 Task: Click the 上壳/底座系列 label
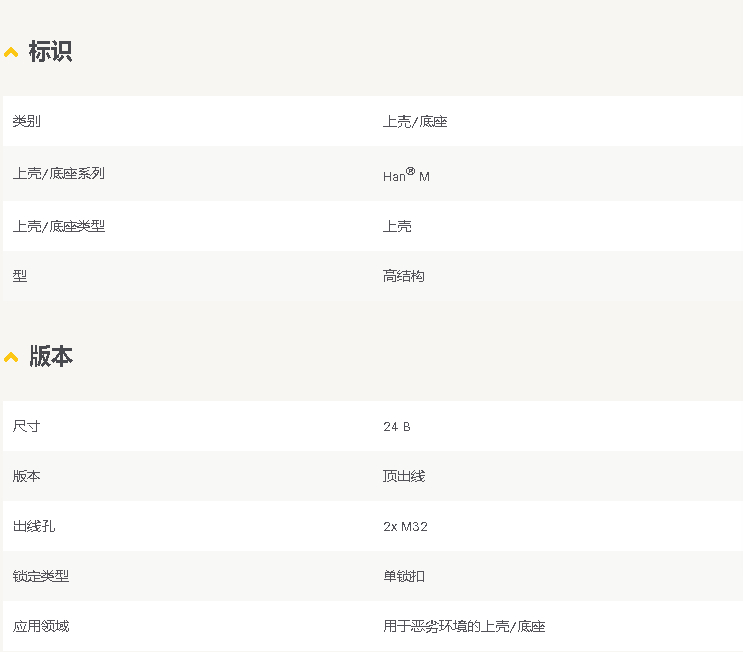(x=59, y=173)
